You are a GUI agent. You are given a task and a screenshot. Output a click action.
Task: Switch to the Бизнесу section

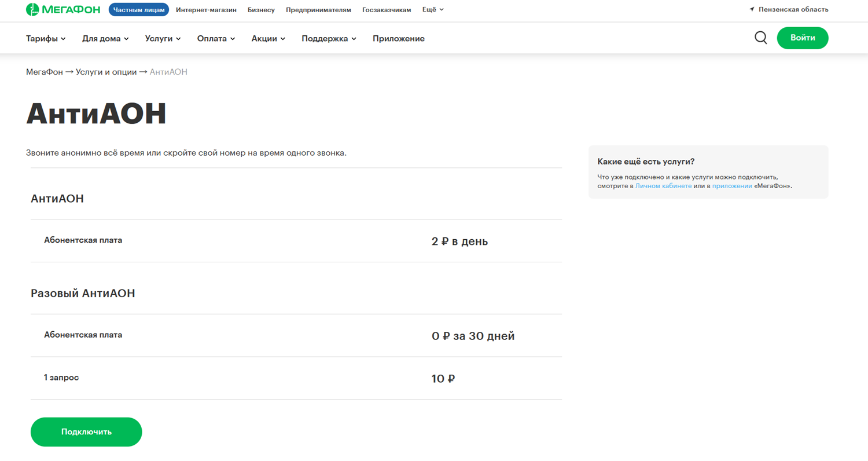(x=261, y=10)
